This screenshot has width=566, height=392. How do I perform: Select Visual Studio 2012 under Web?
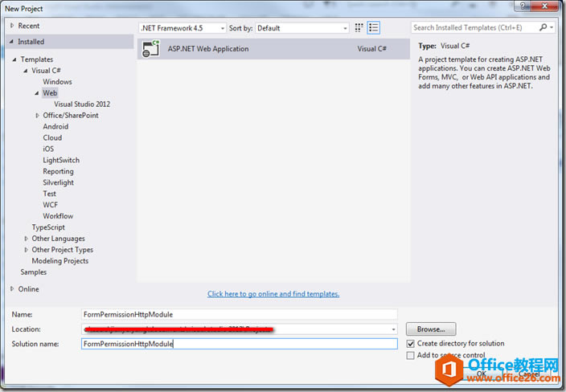[x=82, y=104]
